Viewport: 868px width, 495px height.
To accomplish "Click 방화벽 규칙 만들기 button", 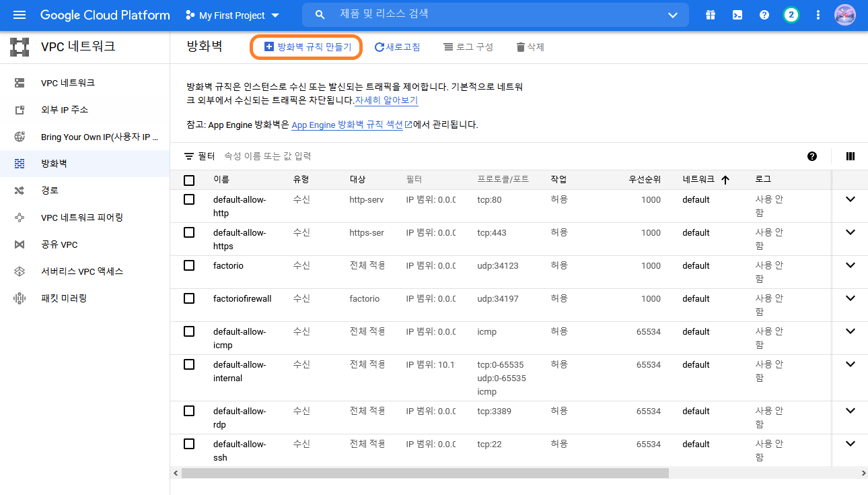I will click(308, 46).
